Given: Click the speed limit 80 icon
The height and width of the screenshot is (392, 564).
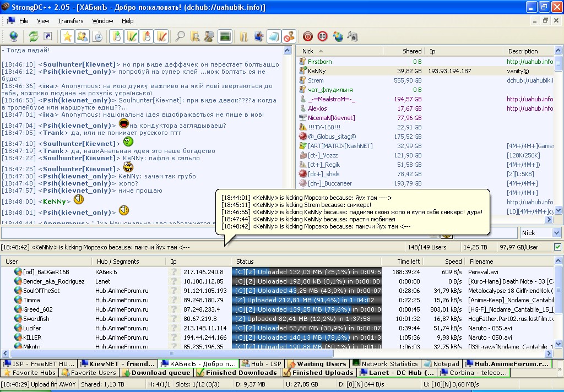Looking at the screenshot, I should [322, 36].
